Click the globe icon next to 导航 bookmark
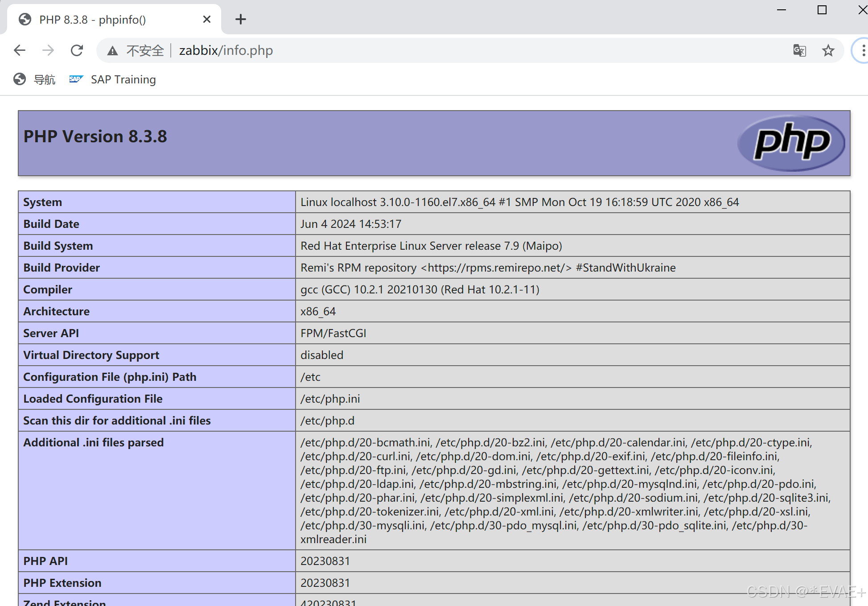Image resolution: width=868 pixels, height=606 pixels. coord(20,79)
